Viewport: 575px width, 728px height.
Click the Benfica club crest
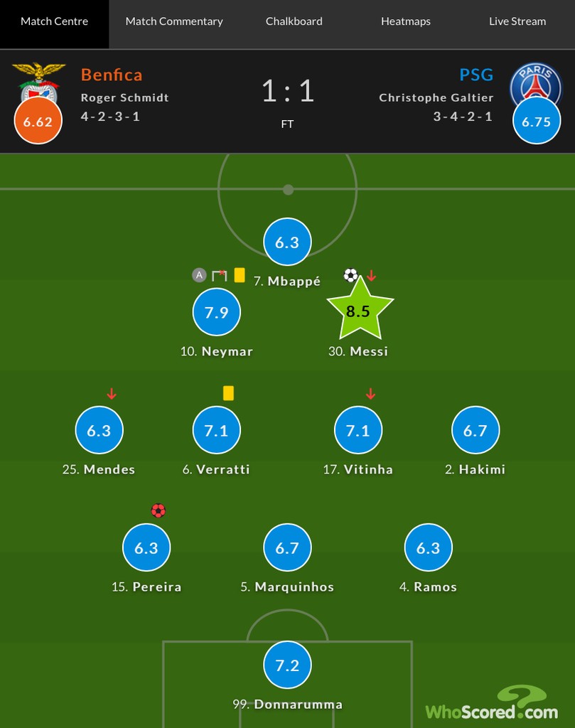pos(39,82)
